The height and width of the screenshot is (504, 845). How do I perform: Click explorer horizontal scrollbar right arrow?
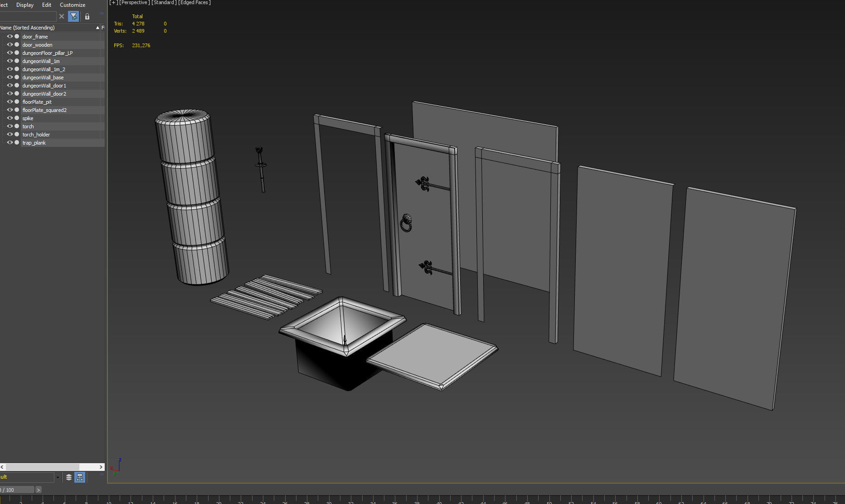(101, 467)
